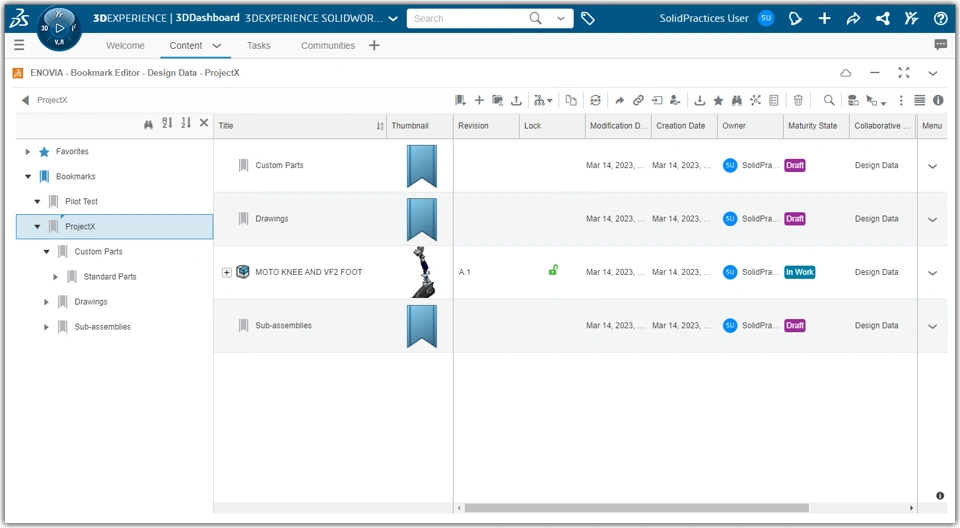Screen dimensions: 960x528
Task: Click the tag (6WTags) icon
Action: (588, 18)
